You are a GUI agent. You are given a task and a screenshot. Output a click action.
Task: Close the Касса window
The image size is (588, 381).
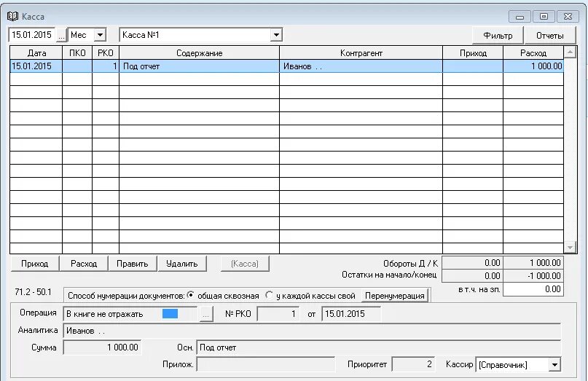(568, 17)
